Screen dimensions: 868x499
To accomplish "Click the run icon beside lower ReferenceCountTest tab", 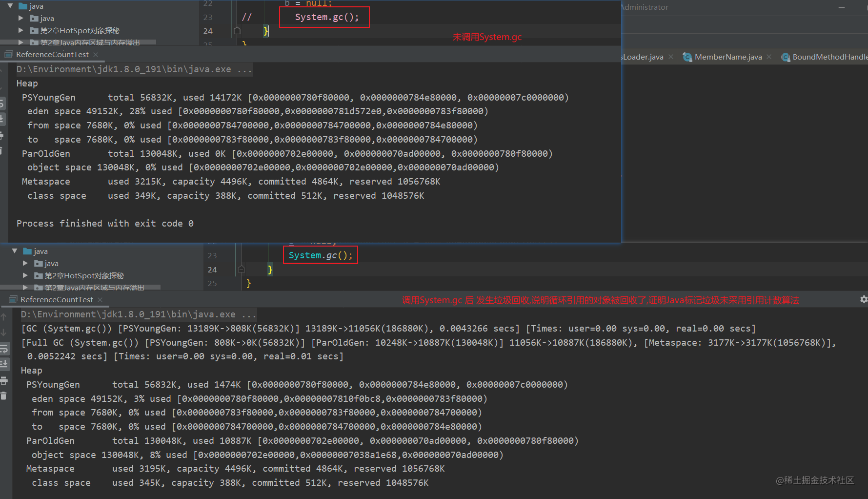I will point(13,299).
